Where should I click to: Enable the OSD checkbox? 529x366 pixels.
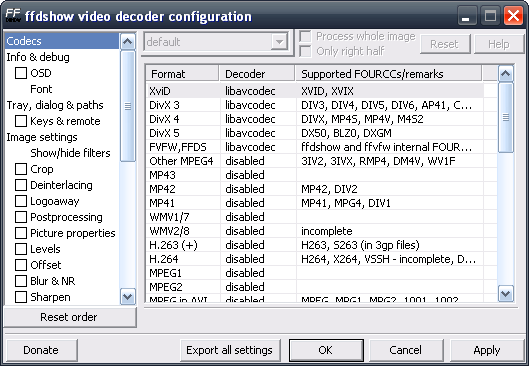21,73
